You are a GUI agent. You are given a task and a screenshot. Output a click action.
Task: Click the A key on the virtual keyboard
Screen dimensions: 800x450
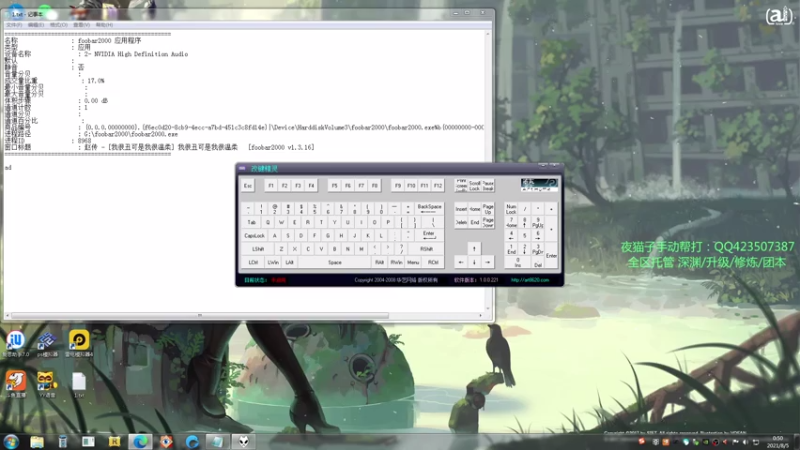pos(274,236)
